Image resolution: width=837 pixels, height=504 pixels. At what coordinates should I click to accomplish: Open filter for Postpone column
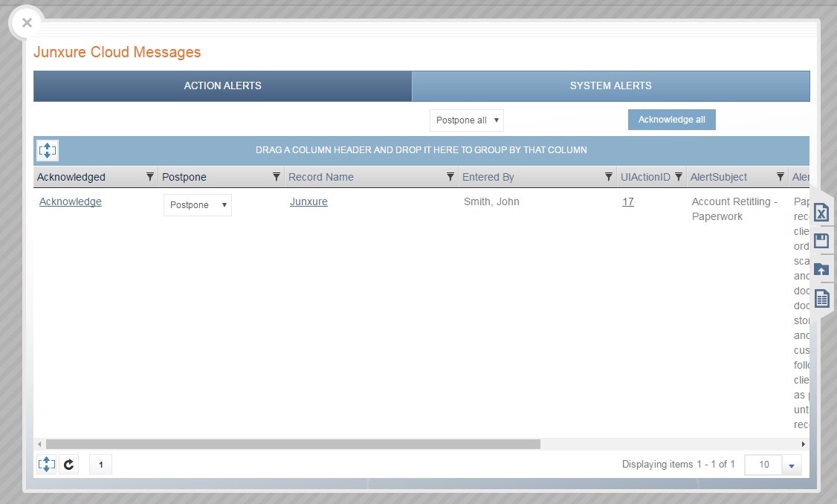276,177
